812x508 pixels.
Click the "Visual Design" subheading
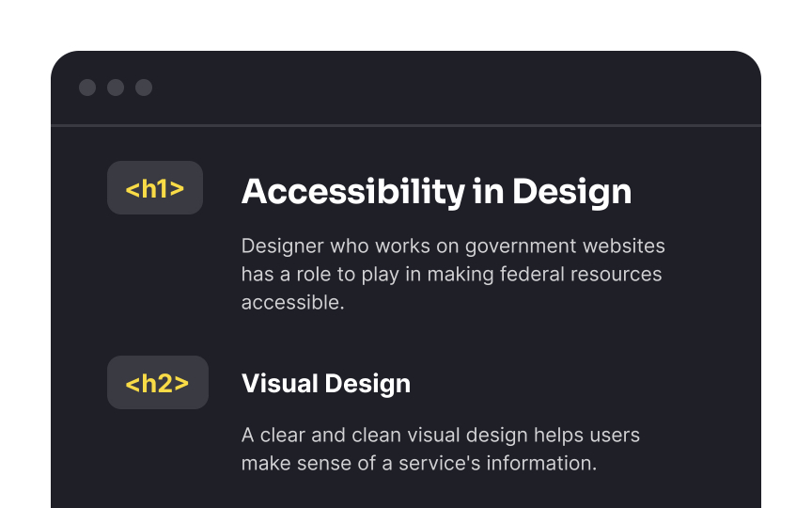pos(326,384)
